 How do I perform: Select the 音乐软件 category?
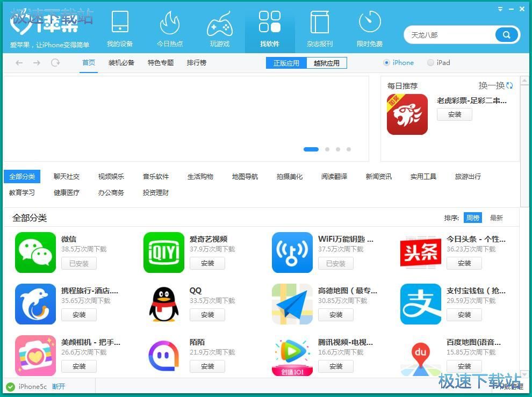coord(156,176)
